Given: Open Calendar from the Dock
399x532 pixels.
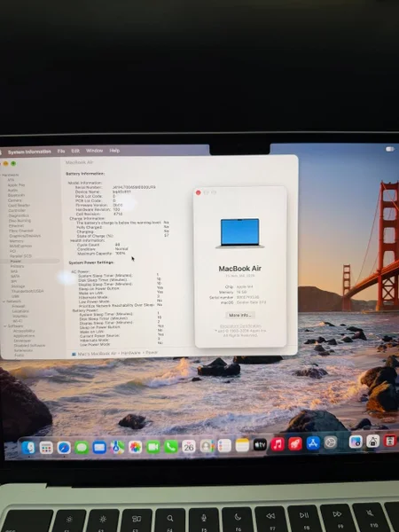Looking at the screenshot, I should [x=189, y=447].
